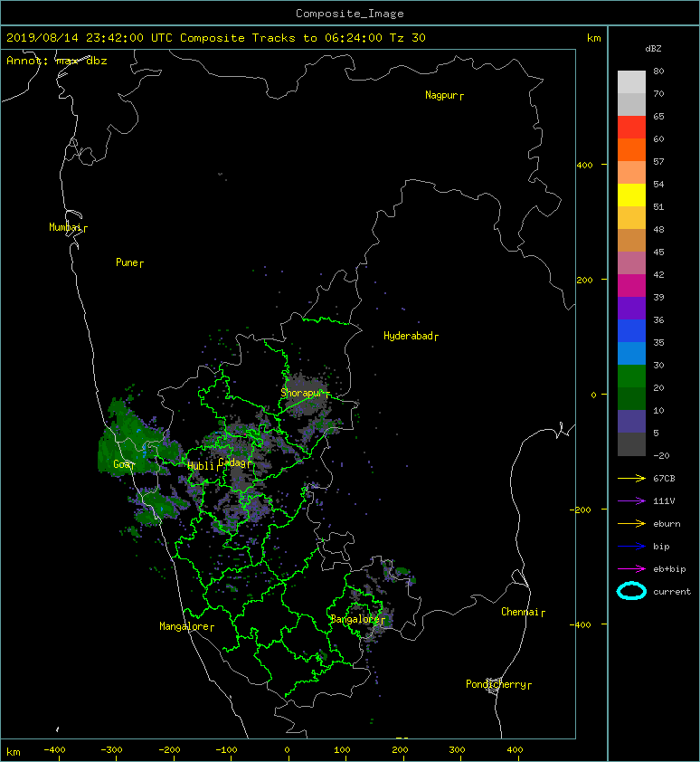
Task: Select the Pune city label
Action: (x=129, y=263)
